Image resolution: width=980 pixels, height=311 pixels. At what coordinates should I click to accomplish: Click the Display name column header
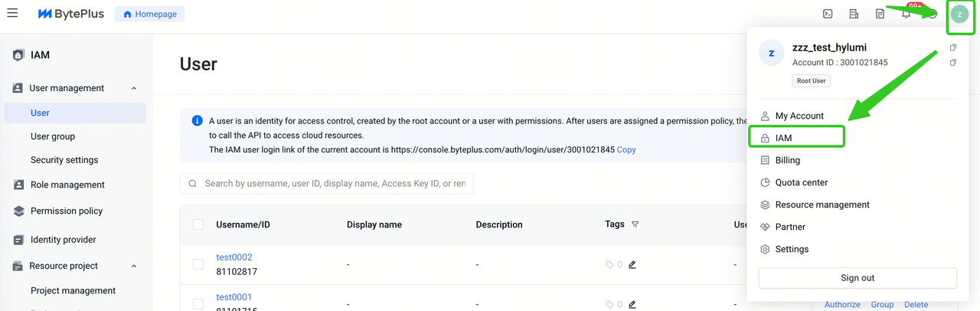pyautogui.click(x=374, y=224)
